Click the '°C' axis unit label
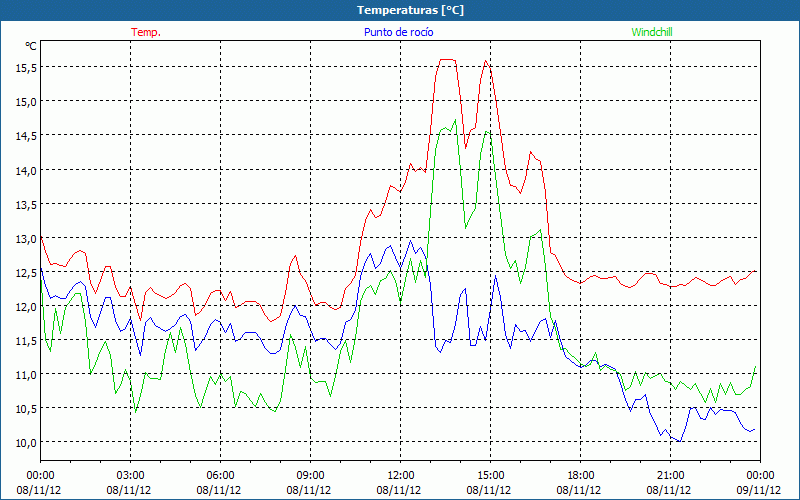This screenshot has height=500, width=800. (31, 46)
